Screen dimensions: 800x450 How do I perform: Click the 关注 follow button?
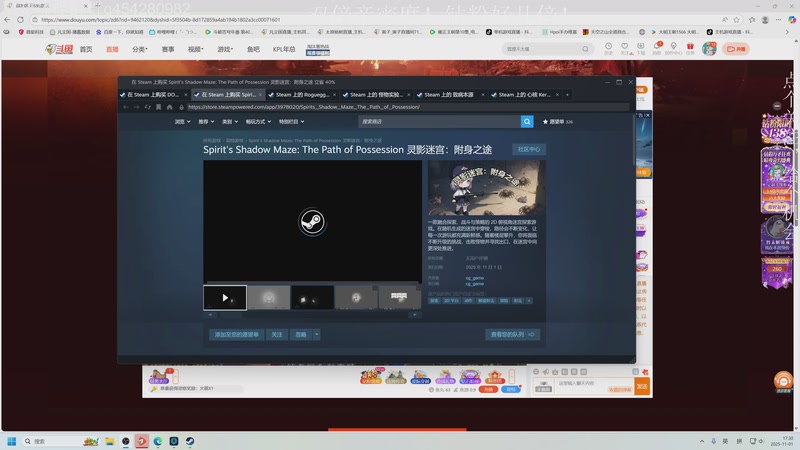[x=277, y=335]
